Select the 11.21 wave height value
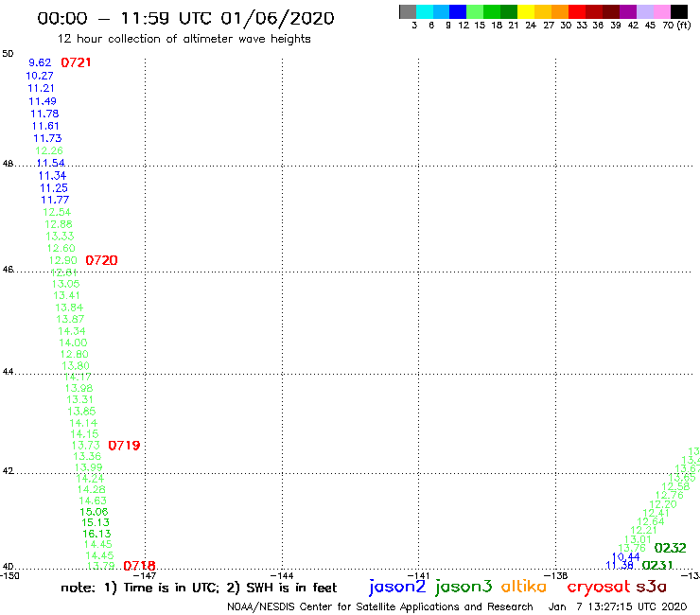The height and width of the screenshot is (615, 700). pos(41,88)
